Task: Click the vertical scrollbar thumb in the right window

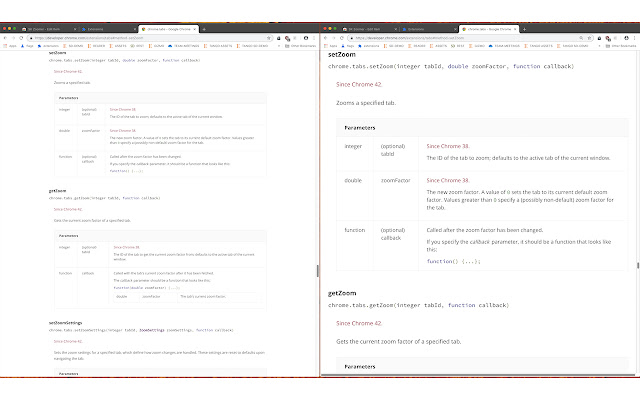Action: coord(638,265)
